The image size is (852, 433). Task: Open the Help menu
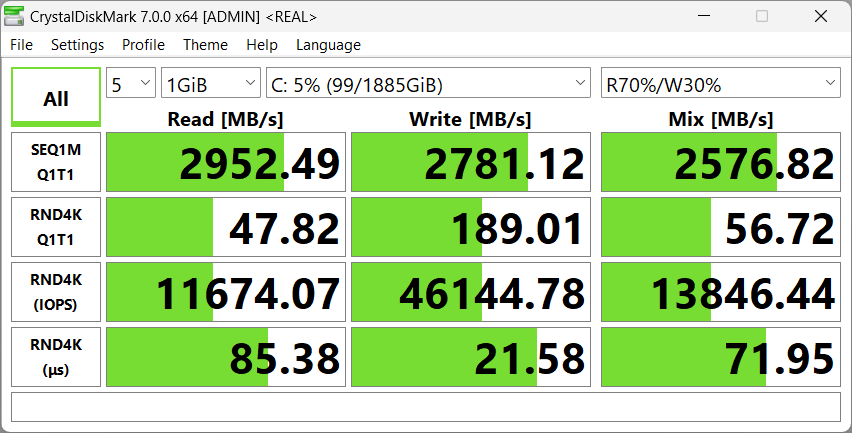coord(262,45)
